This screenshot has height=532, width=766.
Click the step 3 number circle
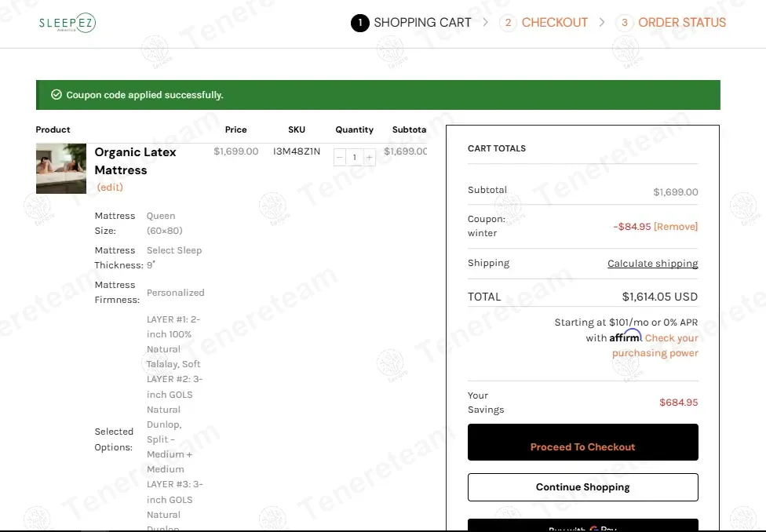pos(625,23)
